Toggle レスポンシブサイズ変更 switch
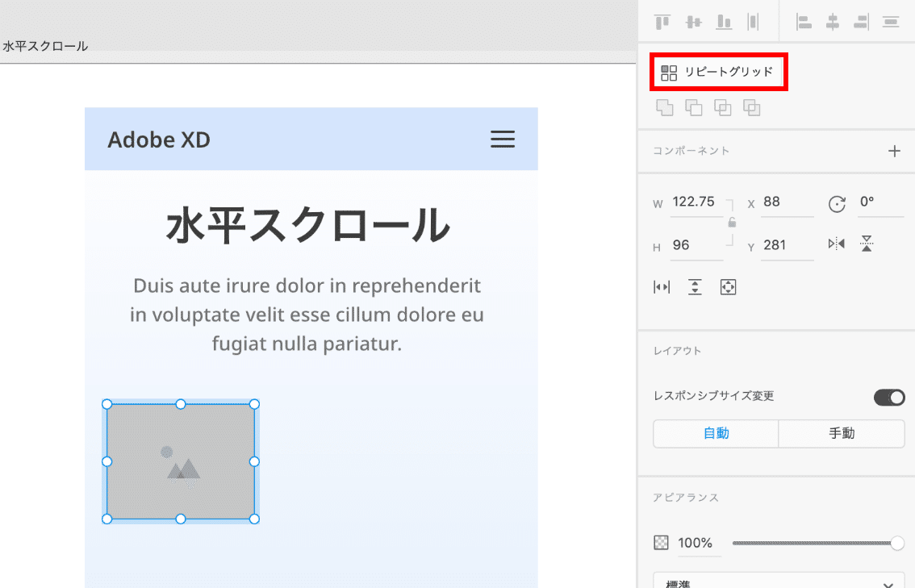The width and height of the screenshot is (915, 588). point(889,398)
